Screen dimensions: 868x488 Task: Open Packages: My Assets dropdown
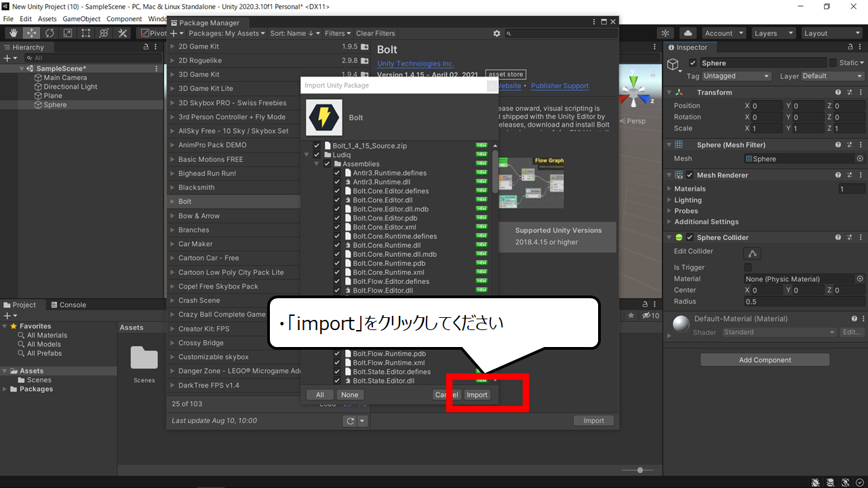(x=226, y=33)
